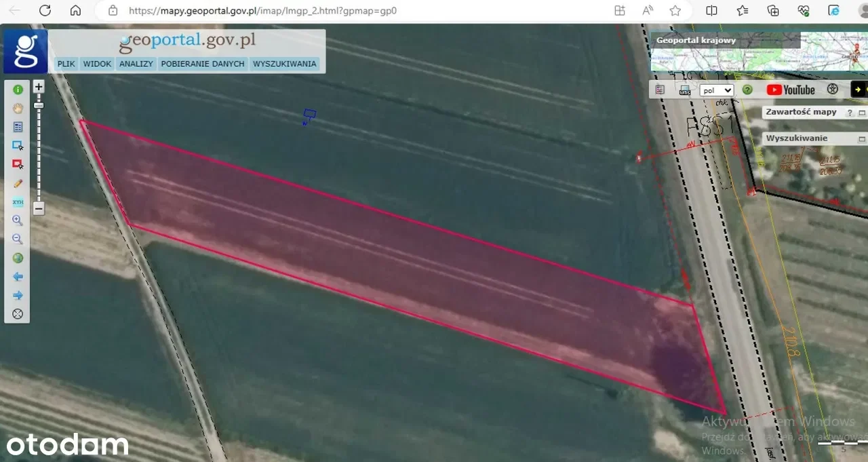Go to previous map view arrow
Viewport: 868px width, 462px height.
(x=18, y=277)
